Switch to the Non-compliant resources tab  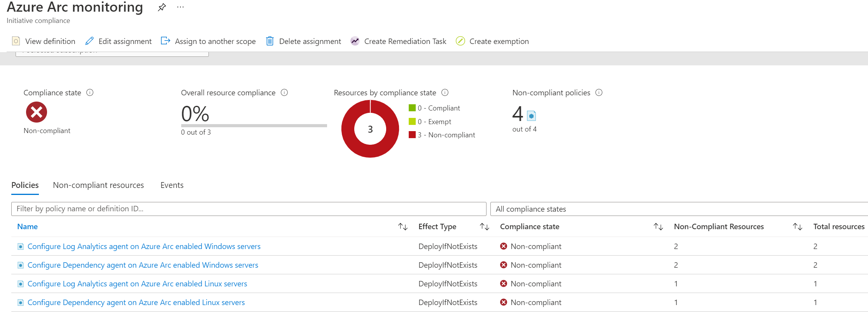click(x=98, y=185)
